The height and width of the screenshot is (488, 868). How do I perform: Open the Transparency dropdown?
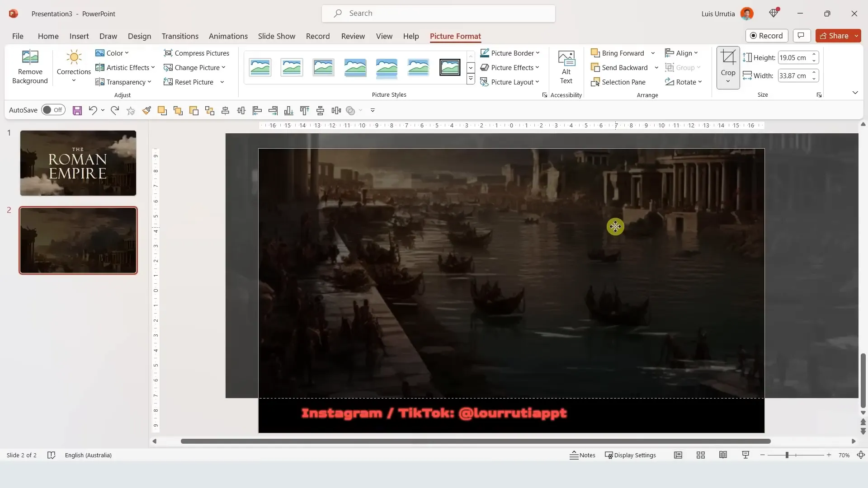[x=123, y=82]
